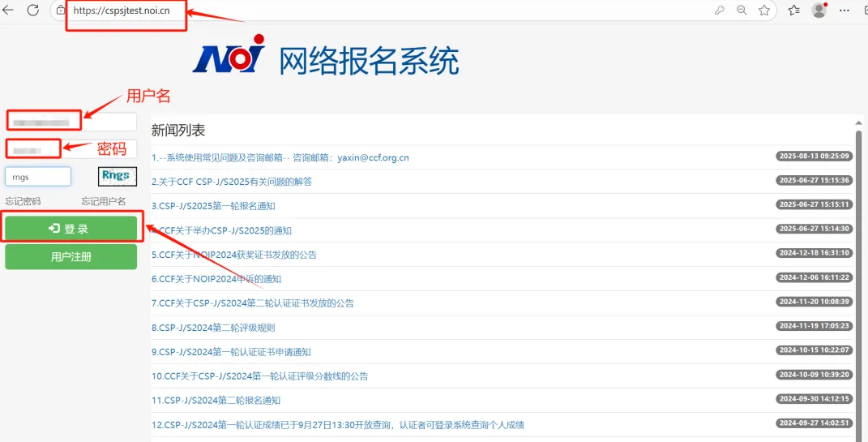
Task: Open the browser profile avatar
Action: pyautogui.click(x=819, y=11)
